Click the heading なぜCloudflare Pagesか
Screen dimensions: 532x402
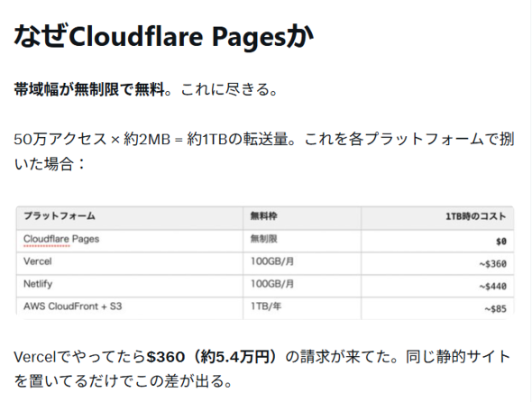point(163,36)
